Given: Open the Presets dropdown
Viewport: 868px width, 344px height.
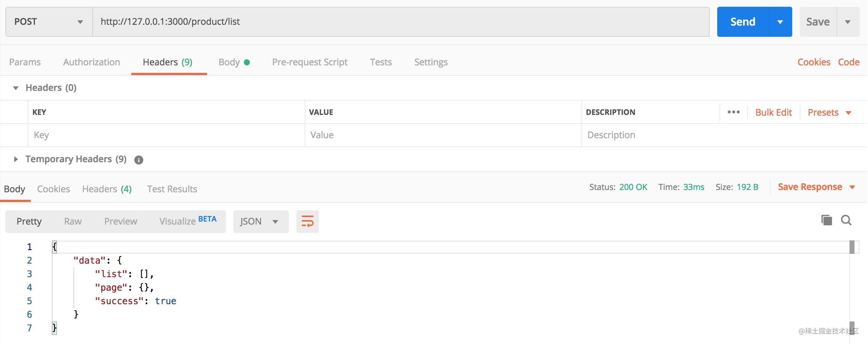Looking at the screenshot, I should 829,112.
